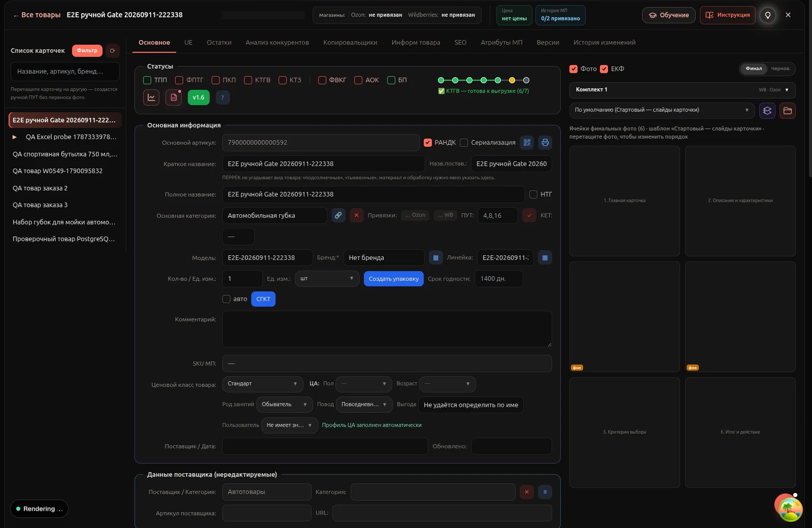Toggle the БП status checkbox

pyautogui.click(x=391, y=80)
